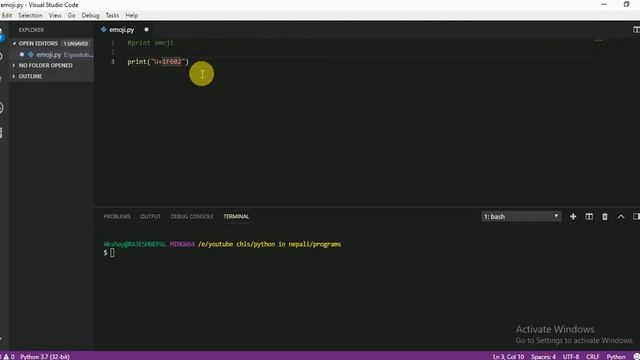Change language mode via Python
Screen dimensions: 640x360
click(x=616, y=356)
